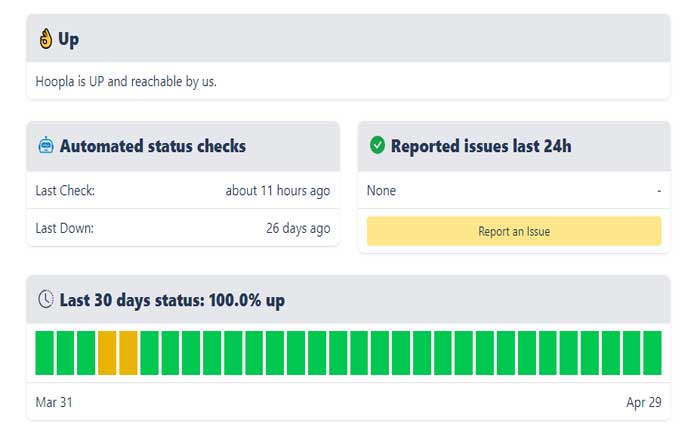The width and height of the screenshot is (700, 430).
Task: Click the 'Mar 31' date label
Action: (54, 402)
